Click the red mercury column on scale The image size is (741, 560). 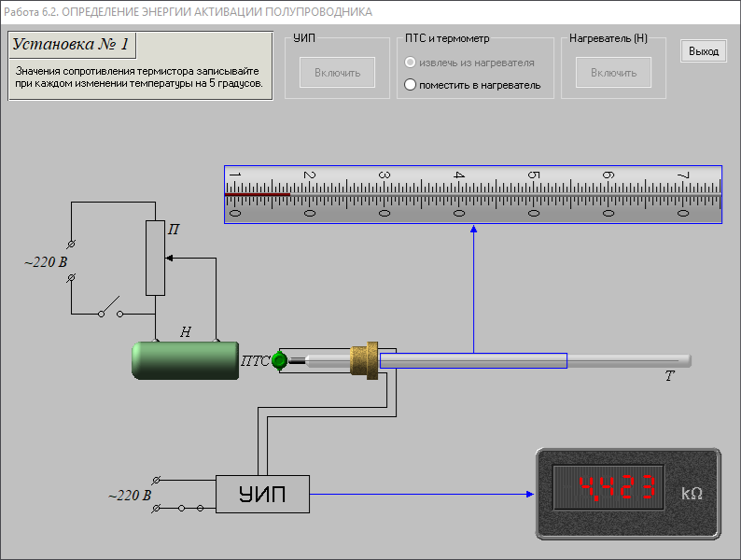[258, 194]
